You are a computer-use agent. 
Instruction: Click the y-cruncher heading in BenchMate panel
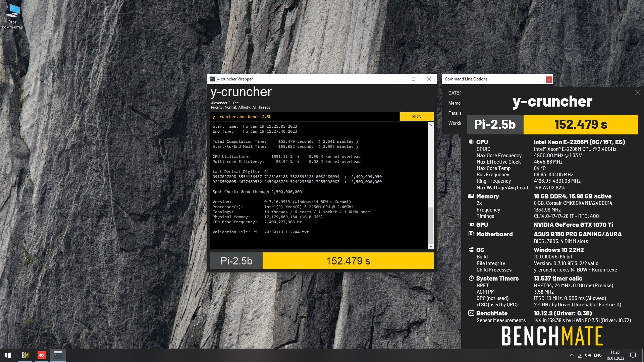[x=552, y=102]
